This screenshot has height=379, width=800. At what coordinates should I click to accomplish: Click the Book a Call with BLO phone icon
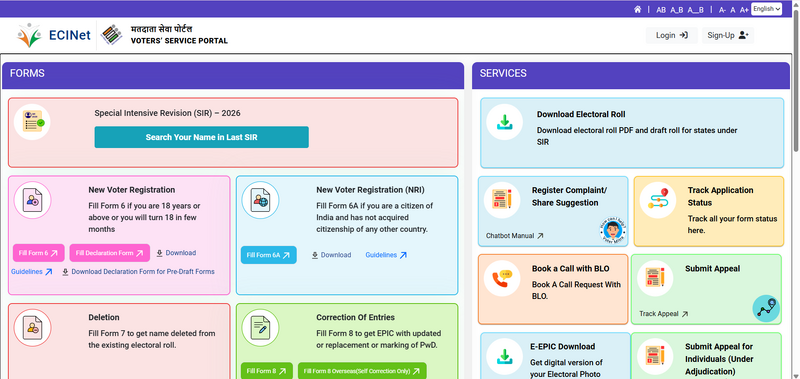pyautogui.click(x=502, y=279)
